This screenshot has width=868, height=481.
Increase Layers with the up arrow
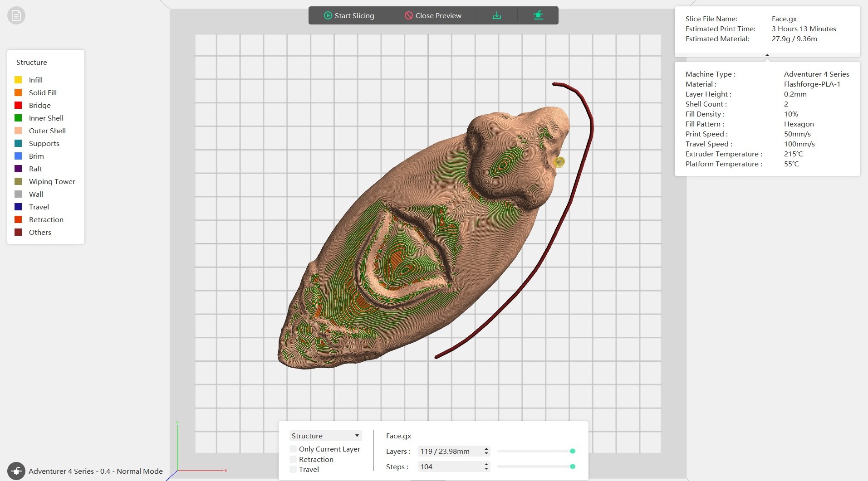[x=486, y=449]
